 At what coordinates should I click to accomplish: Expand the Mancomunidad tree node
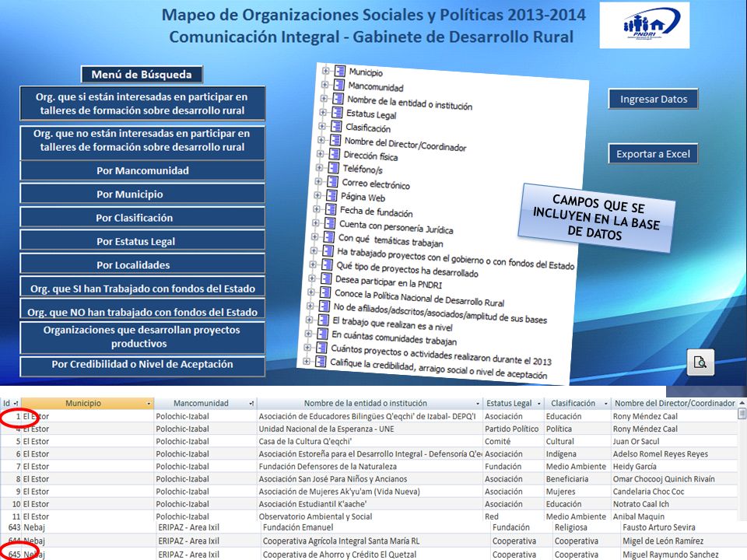click(x=325, y=84)
